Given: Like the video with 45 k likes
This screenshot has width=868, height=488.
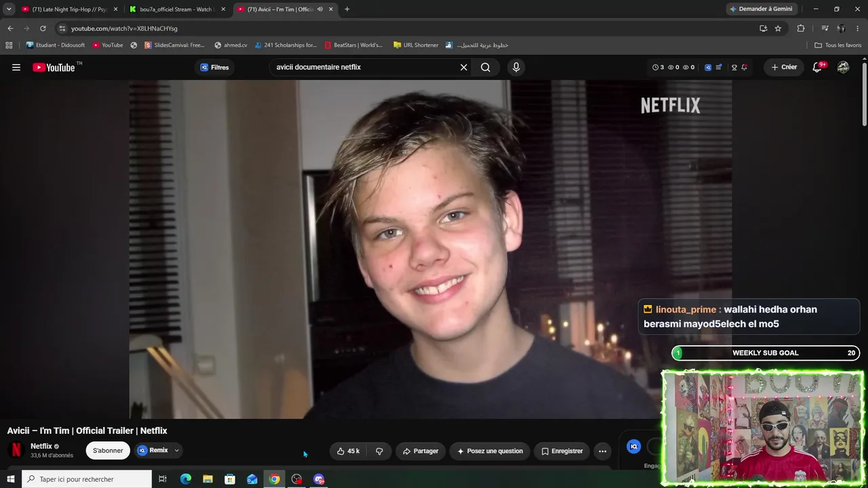Looking at the screenshot, I should [x=349, y=451].
